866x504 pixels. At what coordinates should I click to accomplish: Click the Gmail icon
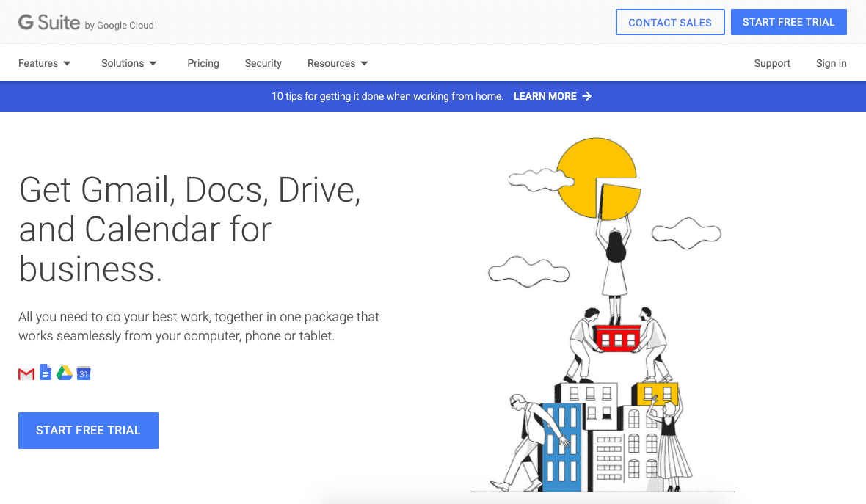26,373
